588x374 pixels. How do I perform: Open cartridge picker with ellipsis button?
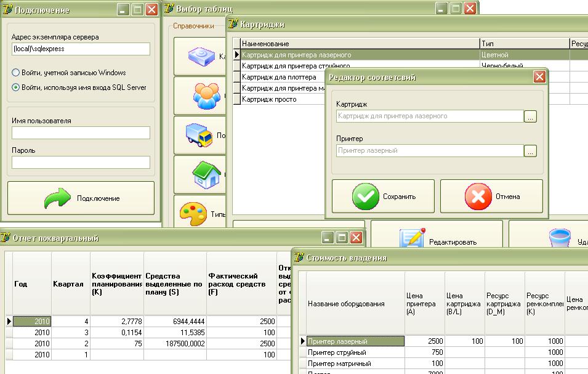(530, 116)
